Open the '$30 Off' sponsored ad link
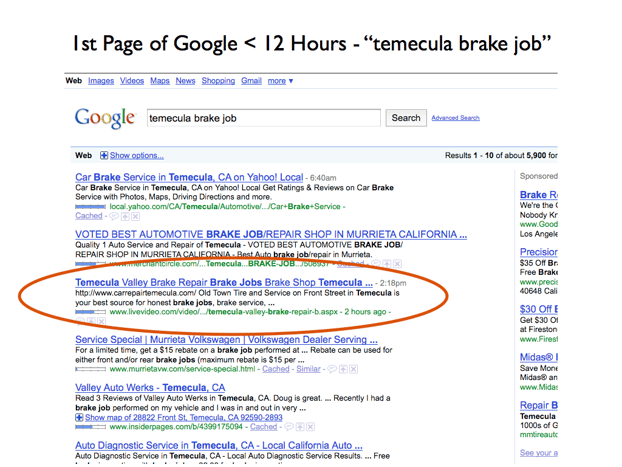The width and height of the screenshot is (622, 467). pyautogui.click(x=539, y=309)
